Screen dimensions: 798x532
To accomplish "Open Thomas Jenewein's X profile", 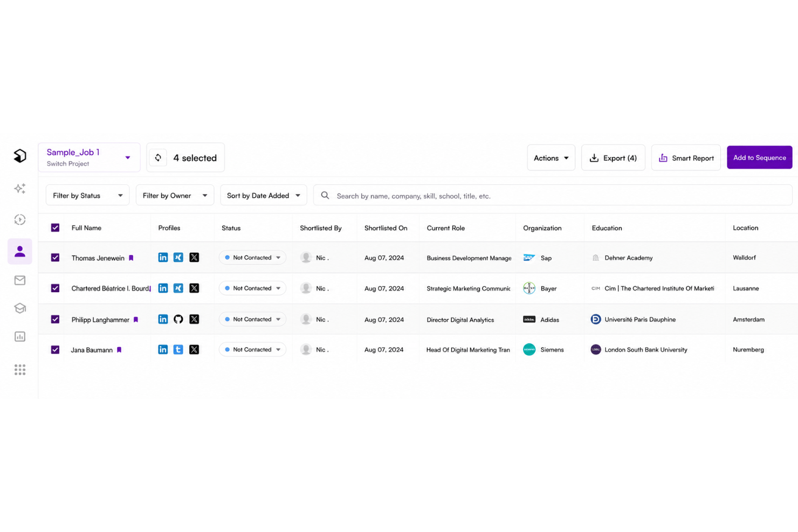I will [x=194, y=258].
